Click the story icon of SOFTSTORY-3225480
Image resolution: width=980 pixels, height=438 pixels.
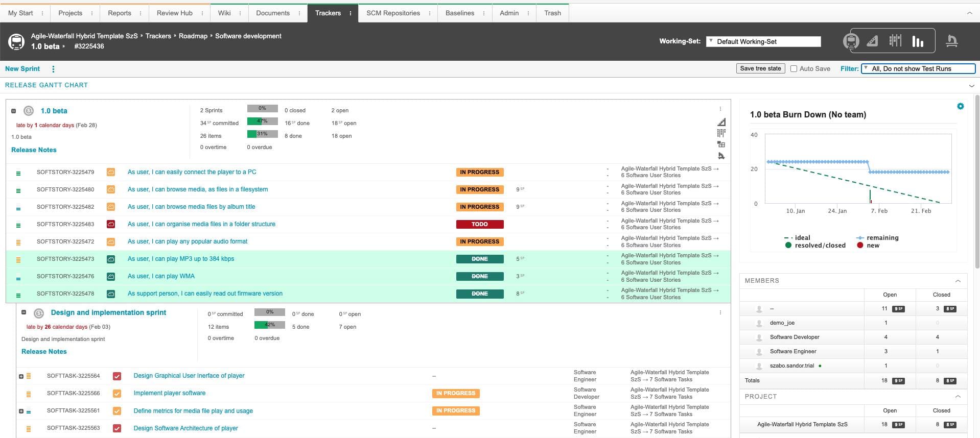(x=111, y=189)
